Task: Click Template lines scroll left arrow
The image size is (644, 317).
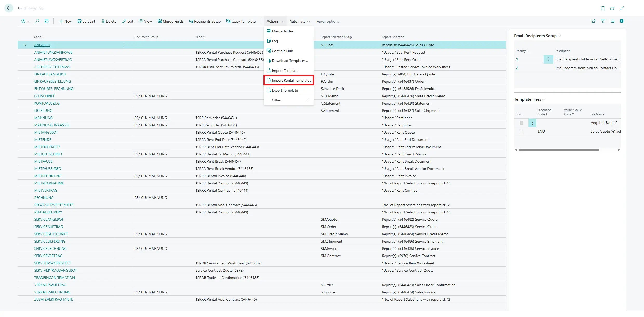Action: [516, 150]
